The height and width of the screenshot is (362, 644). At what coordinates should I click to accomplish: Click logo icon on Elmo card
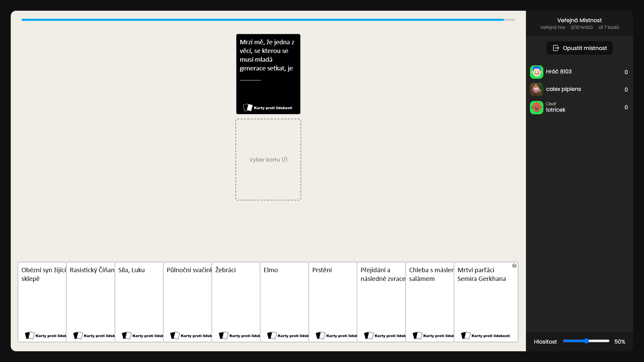[x=272, y=336]
